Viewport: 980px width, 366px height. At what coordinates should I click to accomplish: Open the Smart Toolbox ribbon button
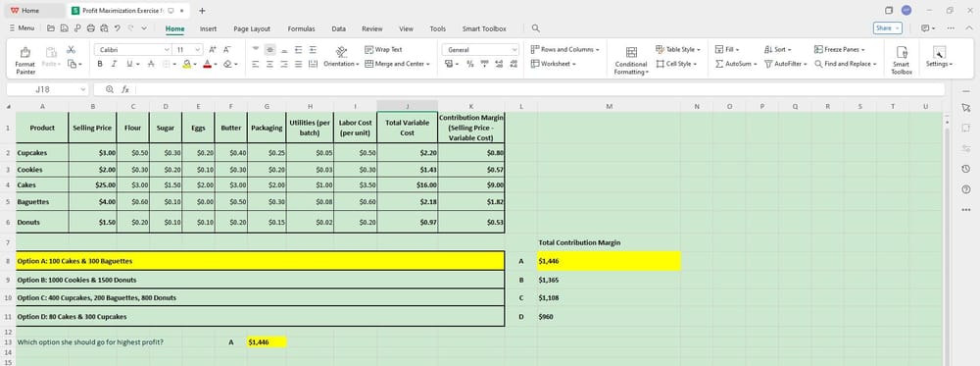click(902, 60)
